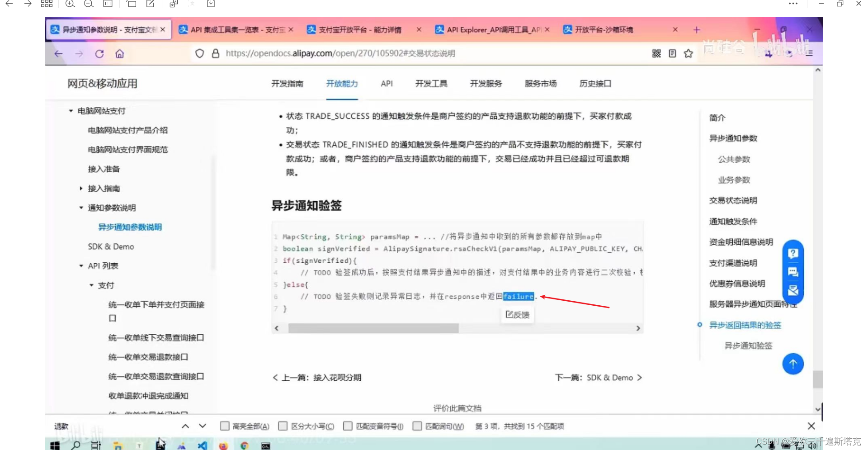Expand the 接入指南 tree node
Viewport: 868px width, 450px height.
[81, 188]
